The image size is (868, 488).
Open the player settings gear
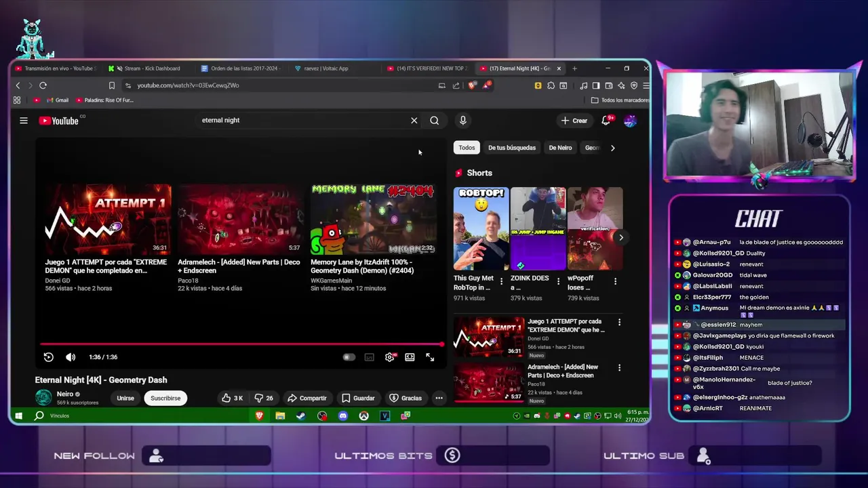click(390, 357)
